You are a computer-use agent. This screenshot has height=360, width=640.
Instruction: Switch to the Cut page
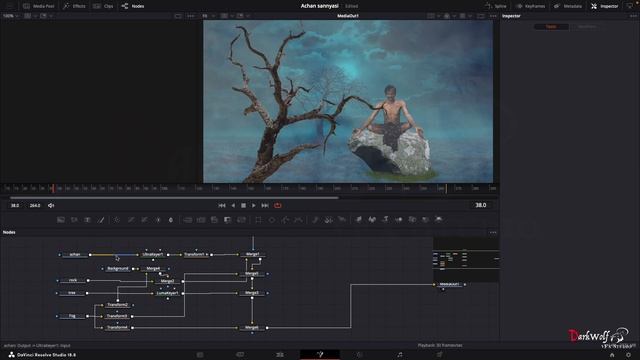[240, 355]
